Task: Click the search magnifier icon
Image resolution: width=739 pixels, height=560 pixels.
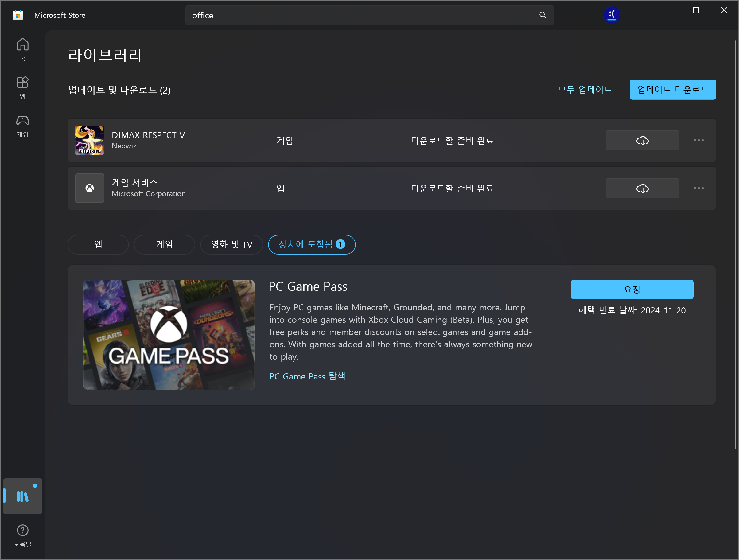Action: click(543, 15)
